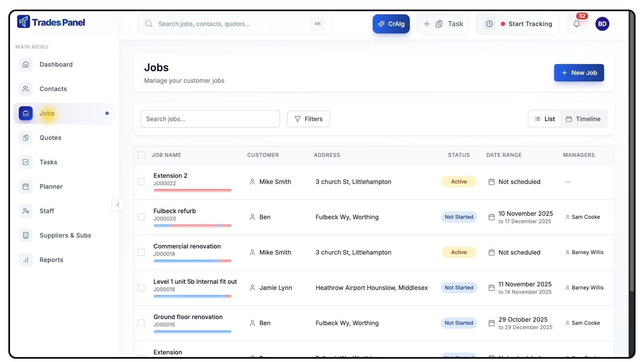
Task: Switch to Timeline view
Action: click(583, 119)
